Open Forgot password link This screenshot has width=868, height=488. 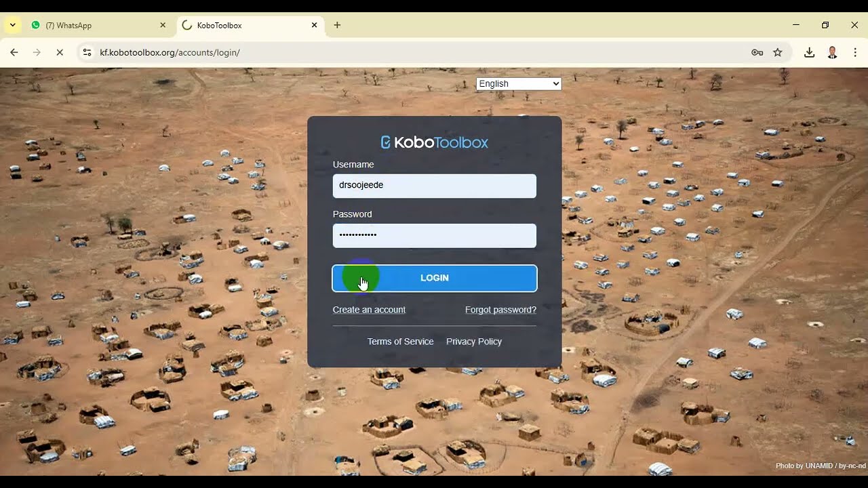click(500, 310)
